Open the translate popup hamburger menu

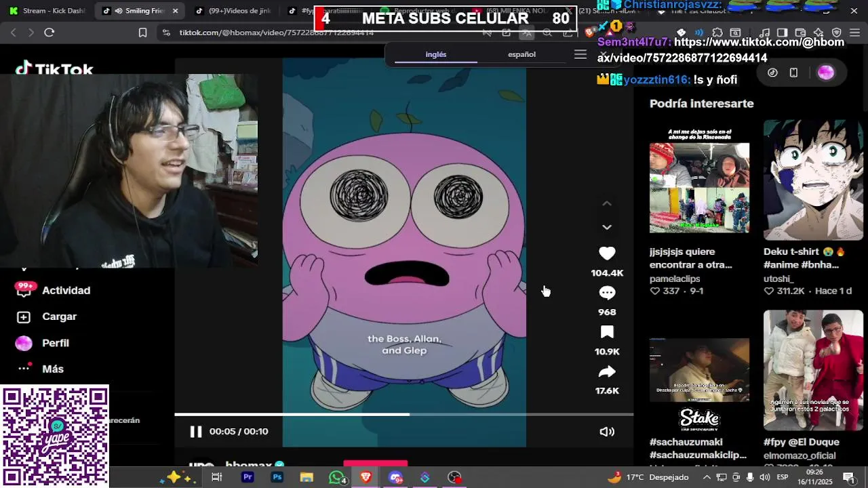pyautogui.click(x=580, y=54)
